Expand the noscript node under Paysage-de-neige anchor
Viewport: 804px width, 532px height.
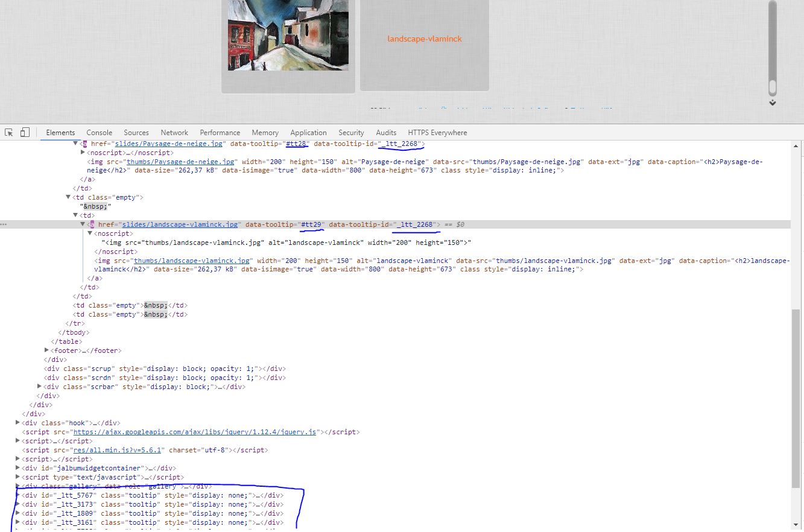[83, 153]
